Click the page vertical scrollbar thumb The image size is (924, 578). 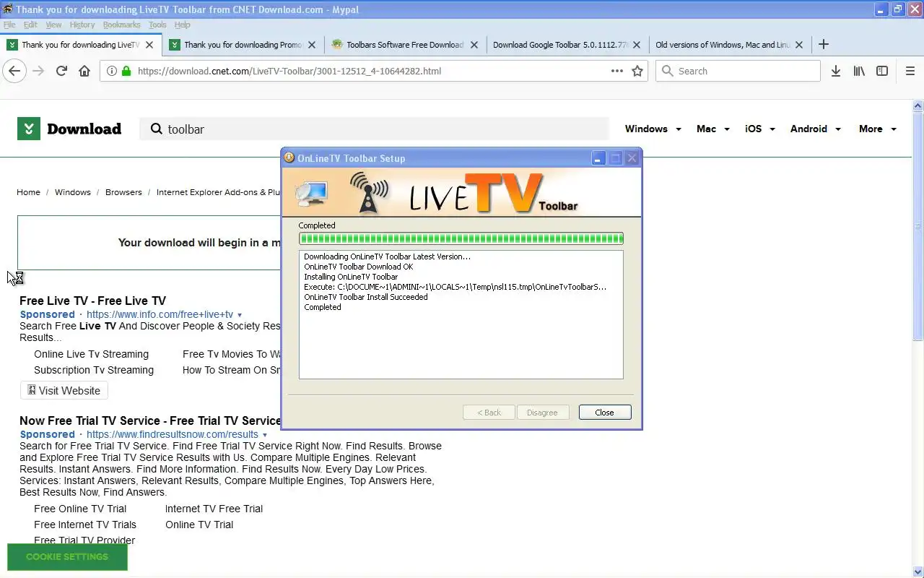pyautogui.click(x=918, y=225)
